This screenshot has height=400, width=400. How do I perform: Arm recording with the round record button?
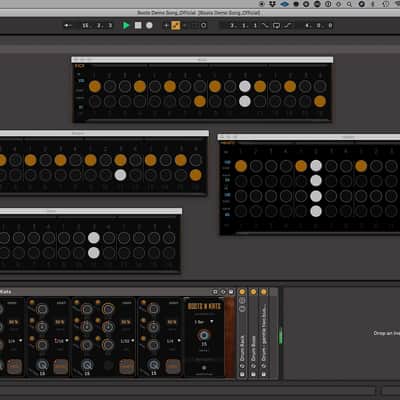[149, 25]
